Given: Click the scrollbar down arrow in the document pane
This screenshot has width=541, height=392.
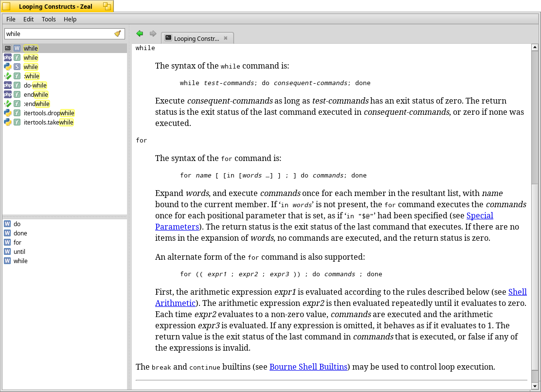Looking at the screenshot, I should click(535, 386).
